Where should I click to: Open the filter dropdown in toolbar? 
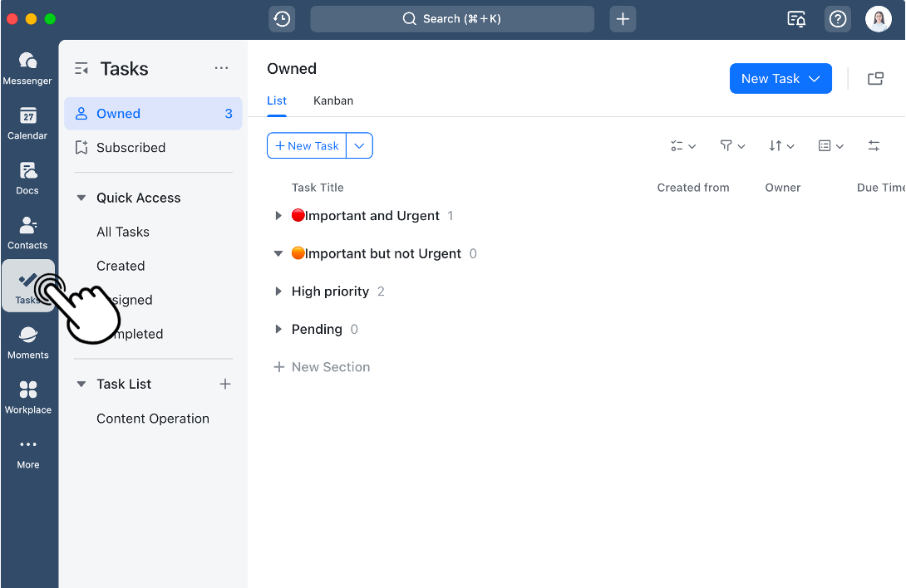pyautogui.click(x=732, y=146)
